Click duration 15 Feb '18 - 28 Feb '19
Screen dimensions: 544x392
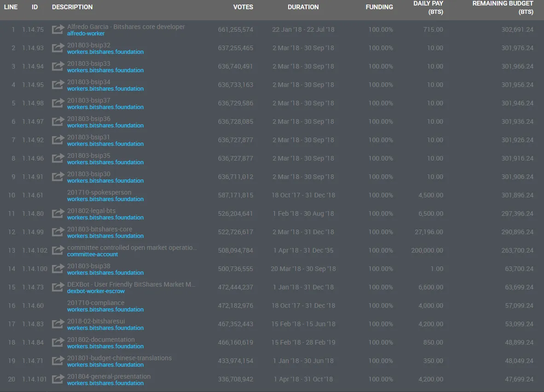[303, 343]
